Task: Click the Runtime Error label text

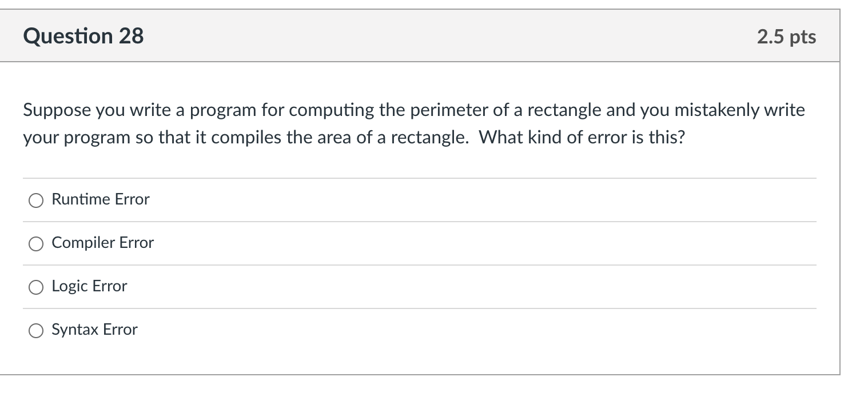Action: tap(100, 199)
